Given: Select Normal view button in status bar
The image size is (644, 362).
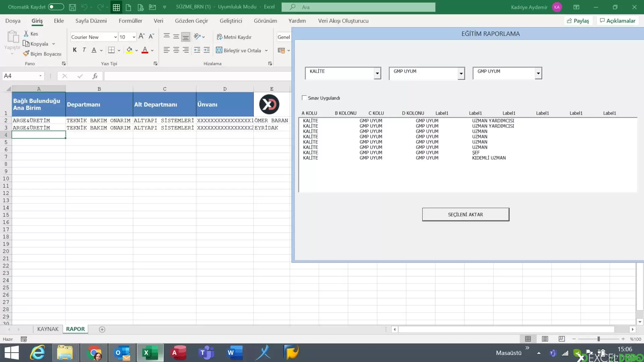Looking at the screenshot, I should 528,339.
